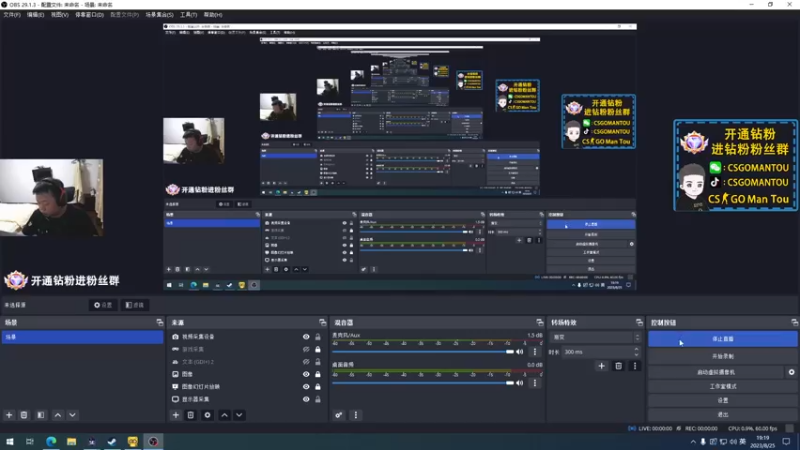Hide the display capture source
The height and width of the screenshot is (450, 800).
click(x=306, y=399)
